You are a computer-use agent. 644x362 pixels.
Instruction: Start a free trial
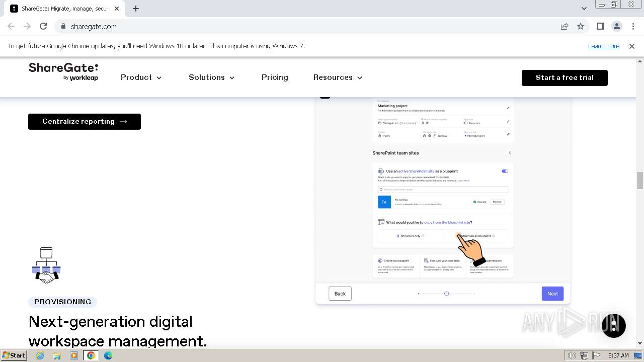click(565, 77)
